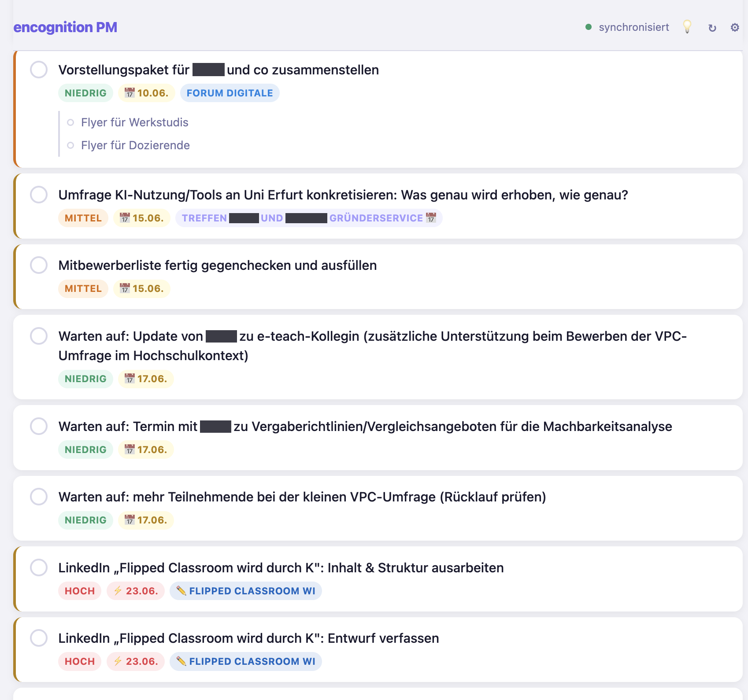Click NIEDRIG badge on e-teach-Kollegin task

(x=85, y=379)
